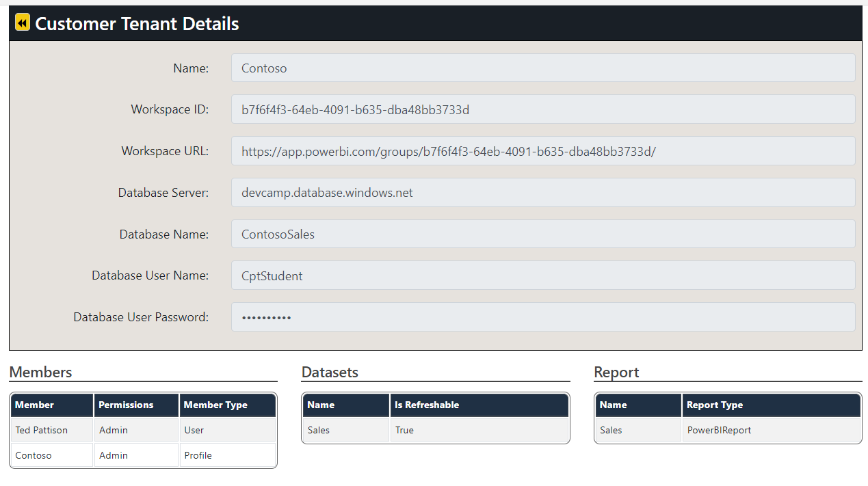Image resolution: width=868 pixels, height=486 pixels.
Task: Click the Workspace ID: label
Action: click(x=170, y=109)
